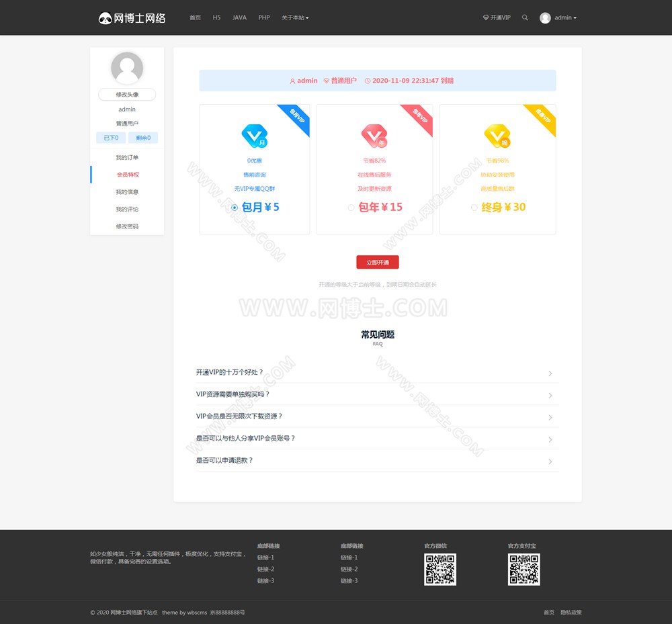The width and height of the screenshot is (672, 624).
Task: Click the 开通VIP link in header
Action: click(x=497, y=17)
